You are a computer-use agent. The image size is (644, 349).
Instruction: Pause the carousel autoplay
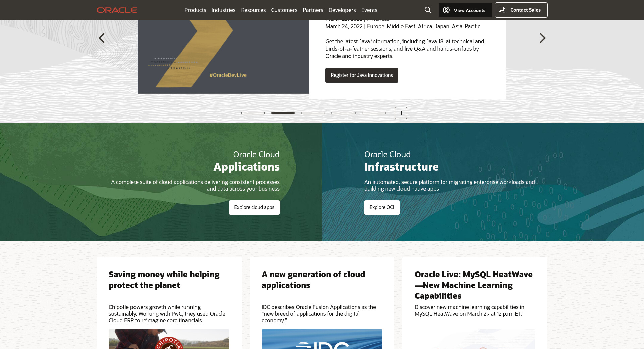400,113
